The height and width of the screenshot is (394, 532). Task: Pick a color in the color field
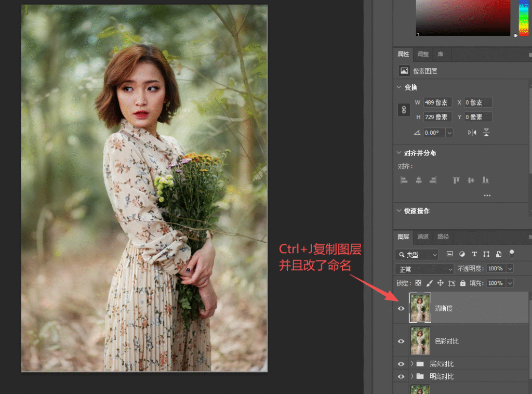point(463,18)
